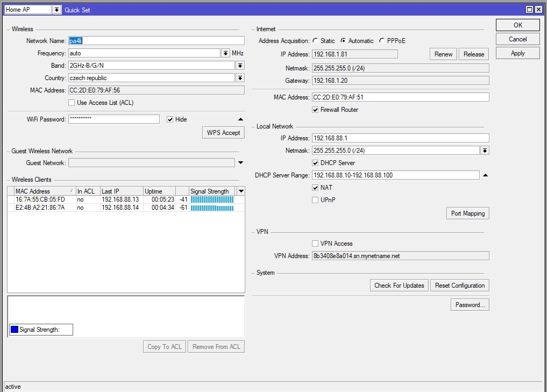547x392 pixels.
Task: Click Check For Updates
Action: [399, 286]
